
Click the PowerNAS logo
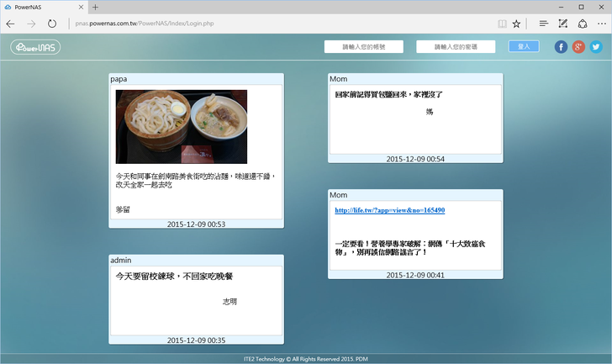(35, 47)
